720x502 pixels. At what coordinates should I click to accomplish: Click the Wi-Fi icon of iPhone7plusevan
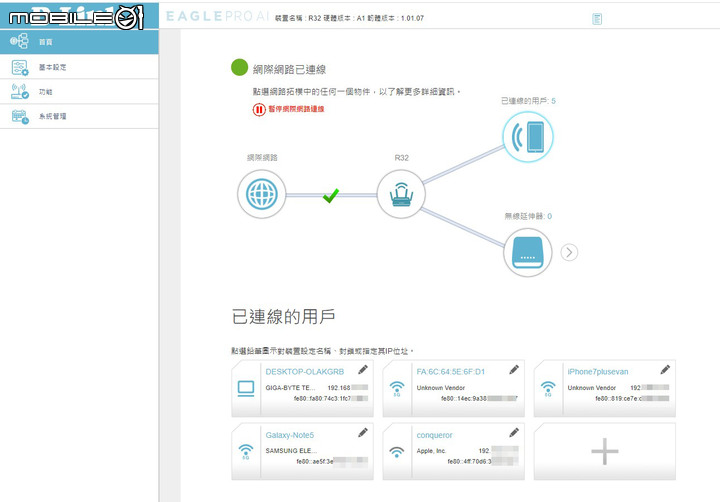[548, 389]
